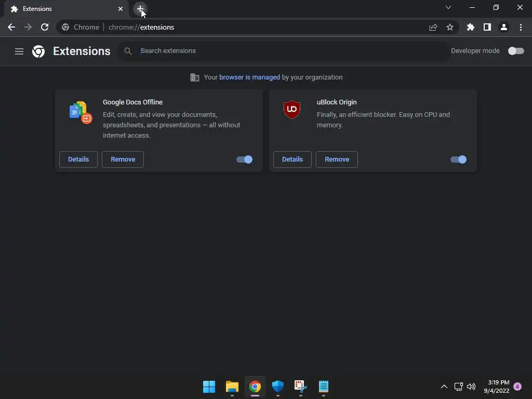Open a new tab with plus button
532x399 pixels.
140,9
